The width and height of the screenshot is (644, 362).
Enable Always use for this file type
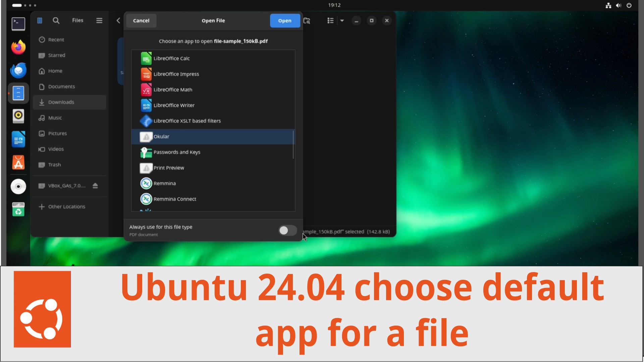tap(287, 231)
